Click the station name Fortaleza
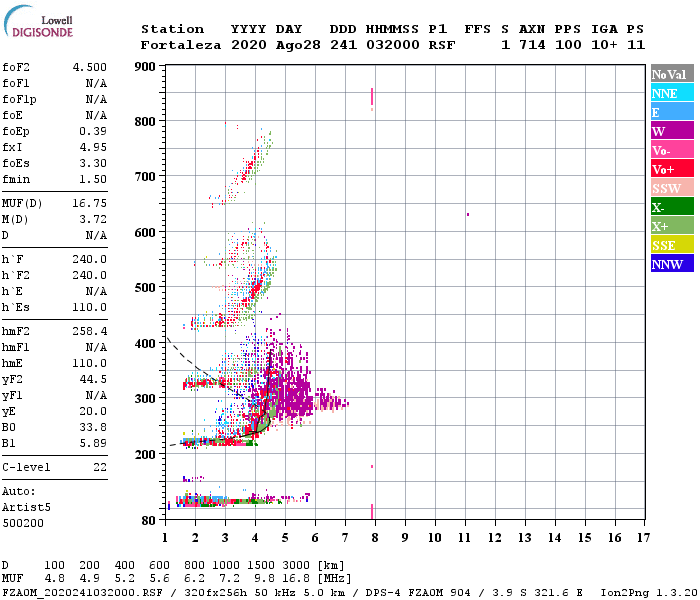The image size is (700, 600). pos(181,45)
